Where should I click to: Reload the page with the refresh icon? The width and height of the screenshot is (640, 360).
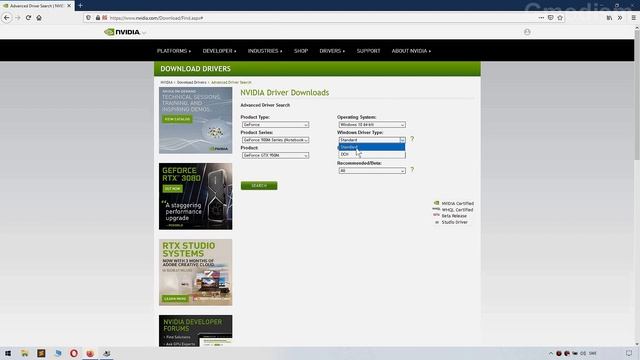(x=28, y=18)
